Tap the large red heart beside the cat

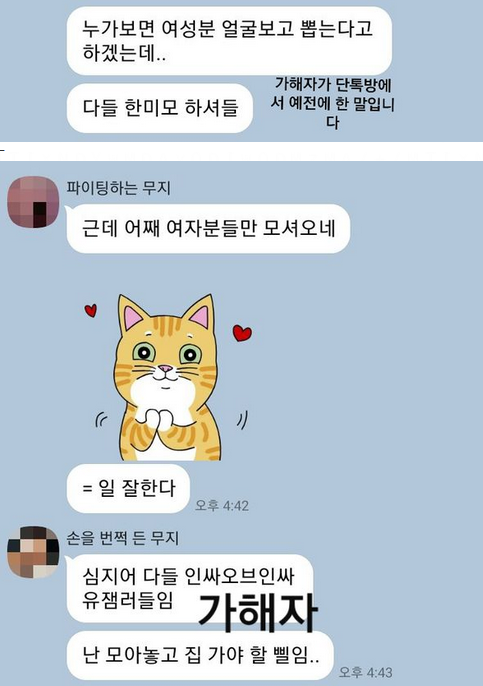coord(242,333)
